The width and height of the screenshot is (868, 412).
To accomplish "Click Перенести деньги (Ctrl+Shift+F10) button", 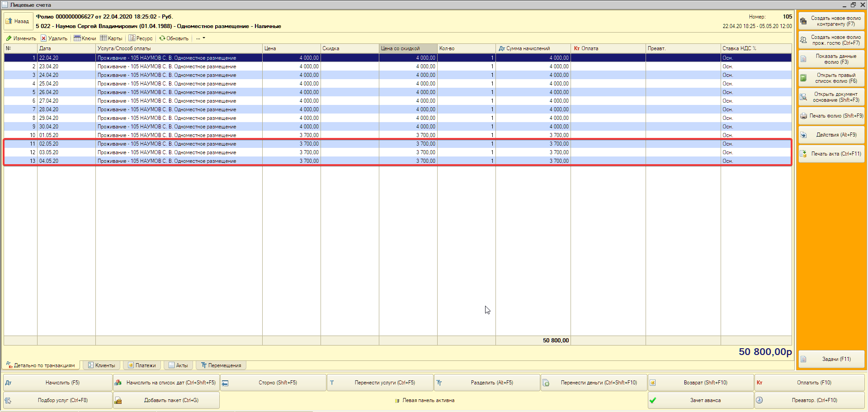I will pos(594,383).
